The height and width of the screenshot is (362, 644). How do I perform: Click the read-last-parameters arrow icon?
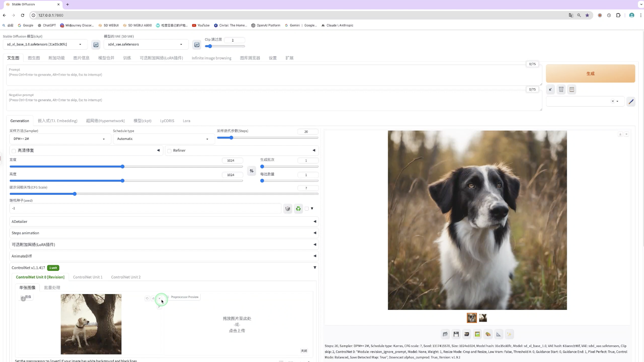[551, 89]
